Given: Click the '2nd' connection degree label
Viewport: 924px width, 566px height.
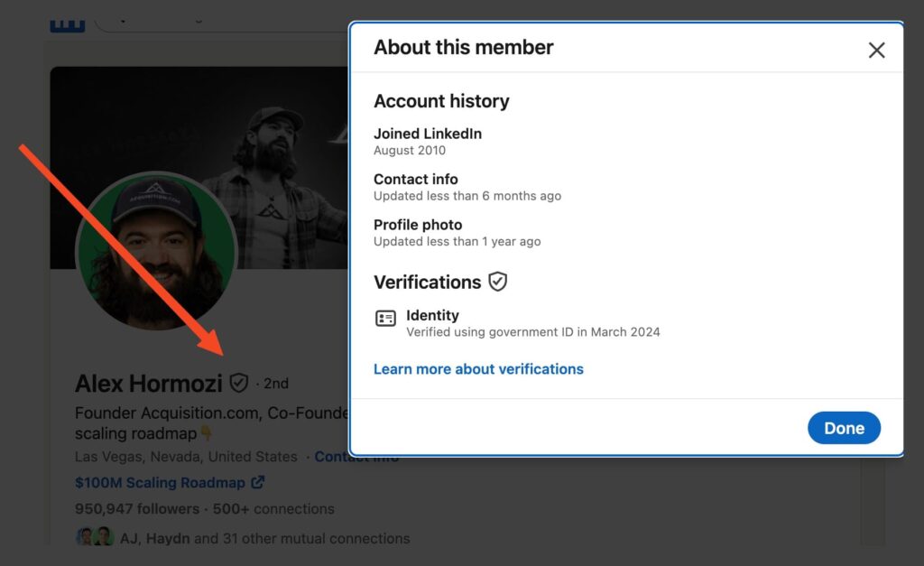Looking at the screenshot, I should (276, 384).
